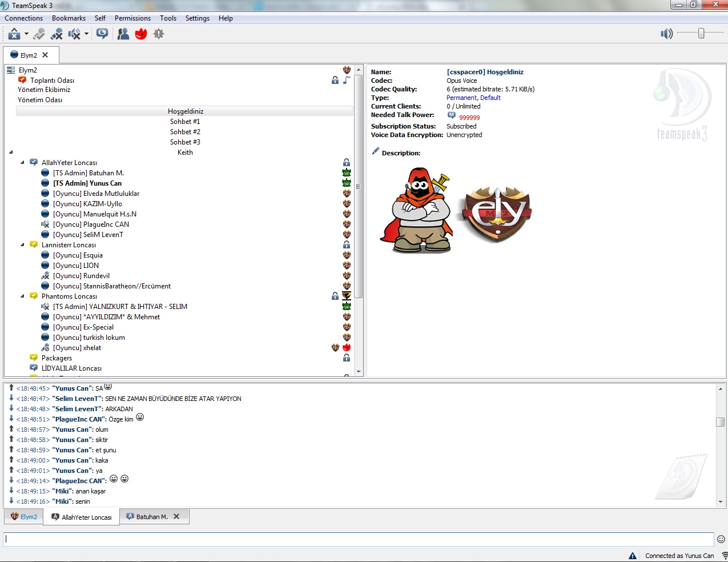Open the Settings menu
This screenshot has width=728, height=562.
point(198,18)
